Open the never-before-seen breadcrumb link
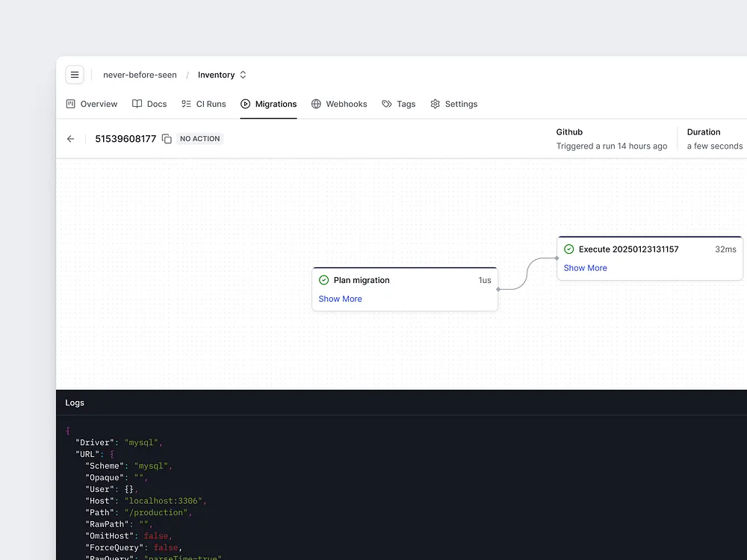 coord(140,75)
